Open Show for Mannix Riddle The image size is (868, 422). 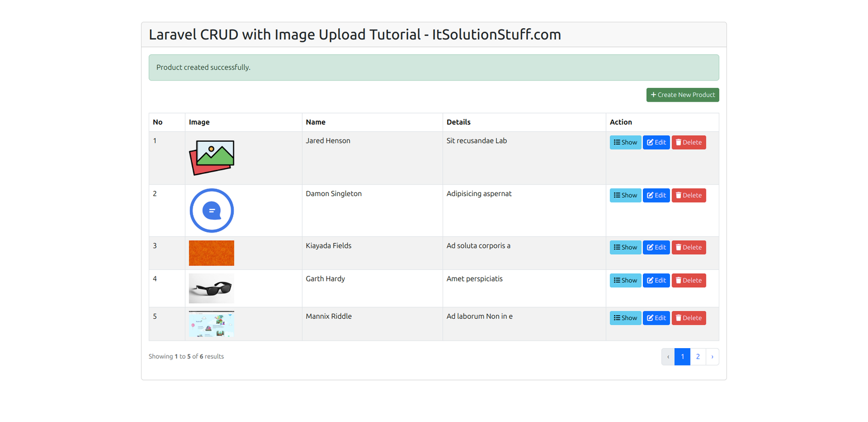coord(625,318)
